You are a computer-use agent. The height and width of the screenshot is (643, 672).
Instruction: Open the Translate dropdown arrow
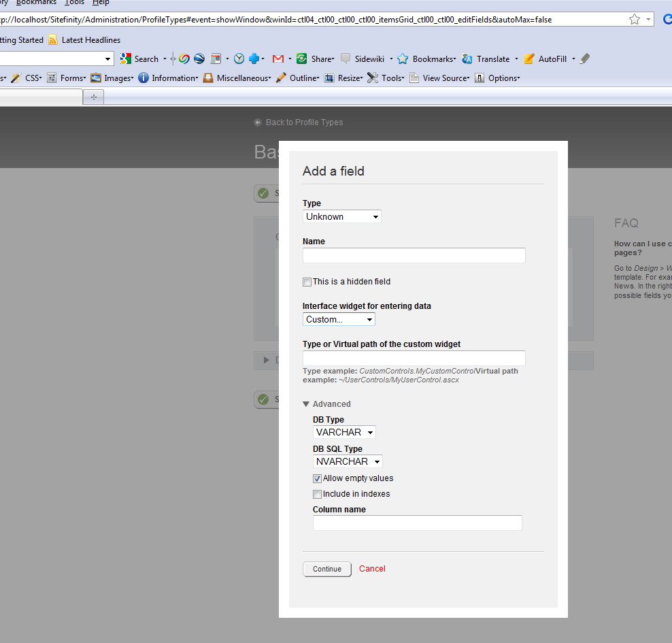point(516,59)
